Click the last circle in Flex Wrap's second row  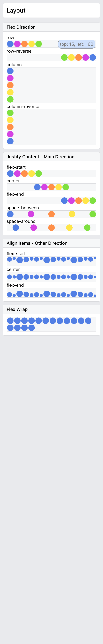tap(32, 328)
